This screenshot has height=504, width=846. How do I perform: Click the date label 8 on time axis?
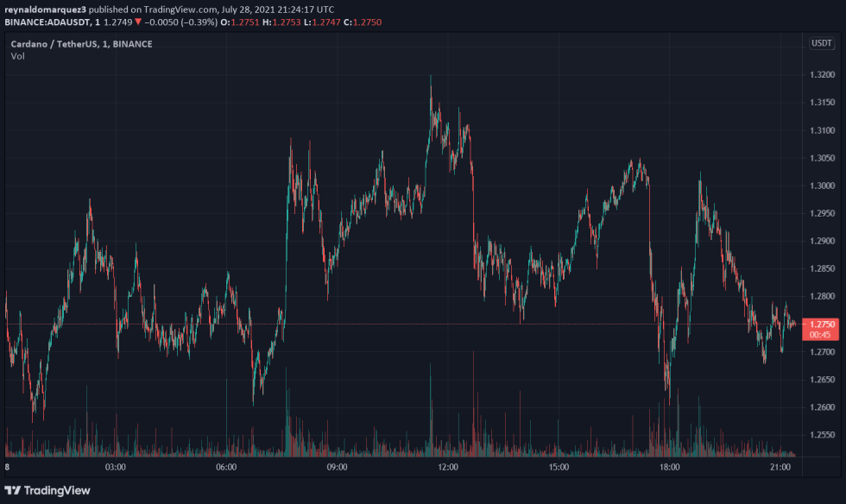coord(7,467)
